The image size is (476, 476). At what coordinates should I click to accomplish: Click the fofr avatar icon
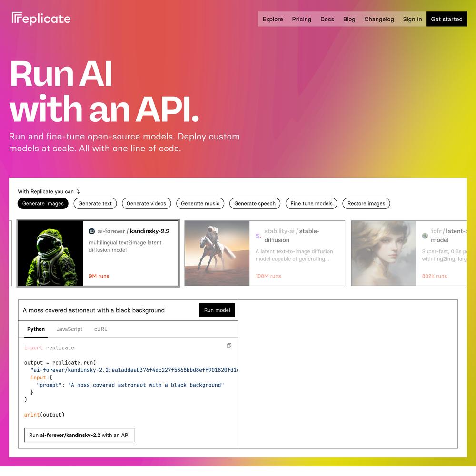[425, 236]
